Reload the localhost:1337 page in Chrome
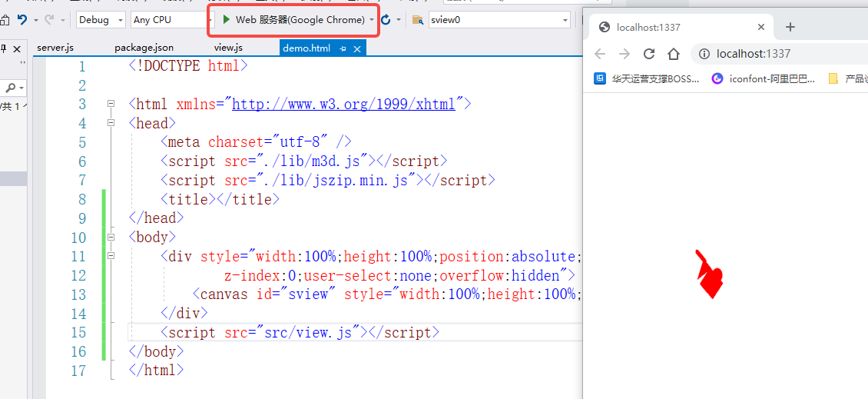Screen dimensions: 868x399 click(x=649, y=54)
